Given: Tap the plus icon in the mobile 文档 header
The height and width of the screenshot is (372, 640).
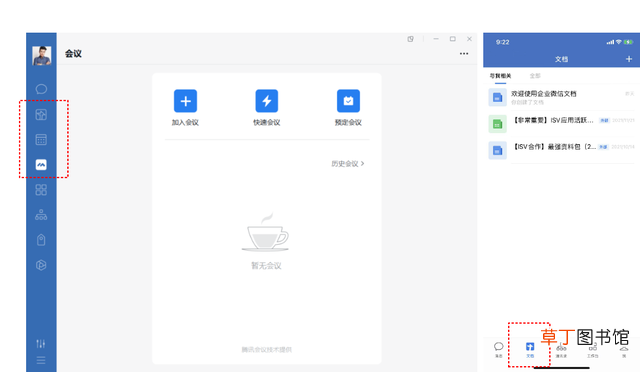Looking at the screenshot, I should pos(629,59).
